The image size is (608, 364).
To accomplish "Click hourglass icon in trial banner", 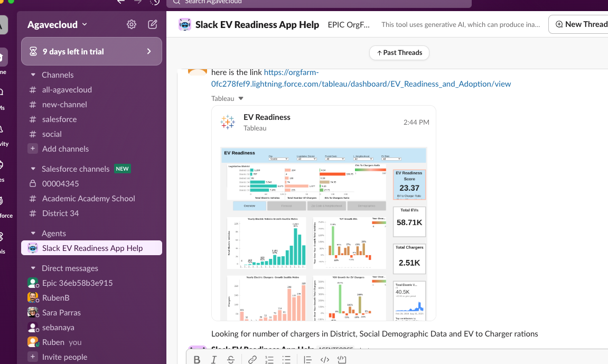I will [x=33, y=51].
